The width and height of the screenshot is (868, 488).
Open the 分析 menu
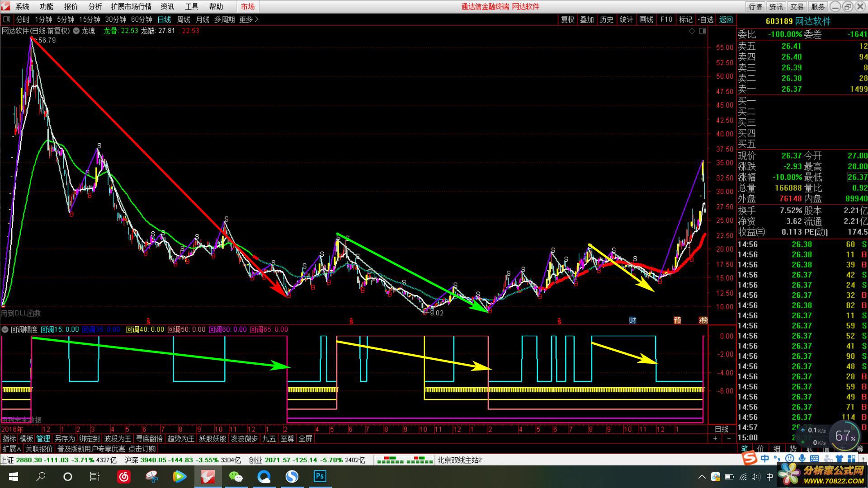[95, 6]
